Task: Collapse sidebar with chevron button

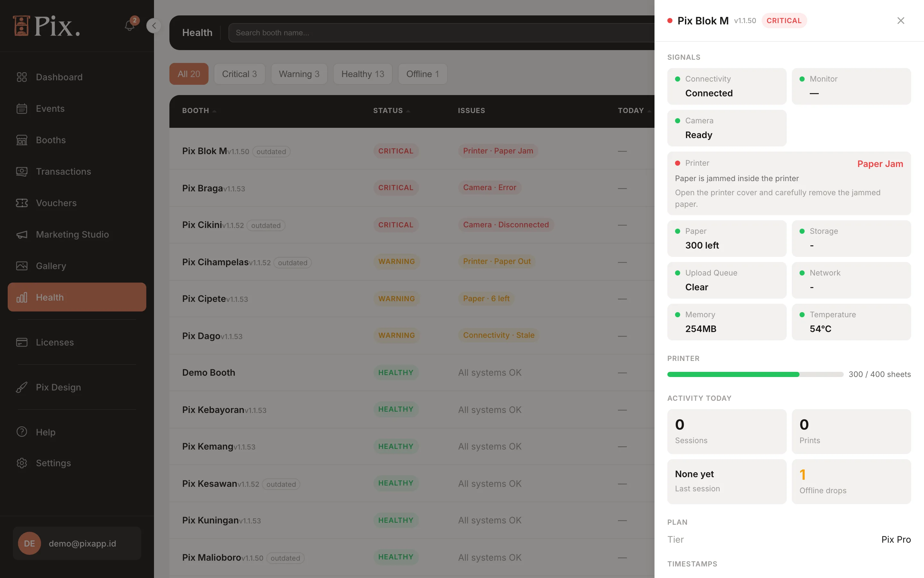Action: click(153, 26)
